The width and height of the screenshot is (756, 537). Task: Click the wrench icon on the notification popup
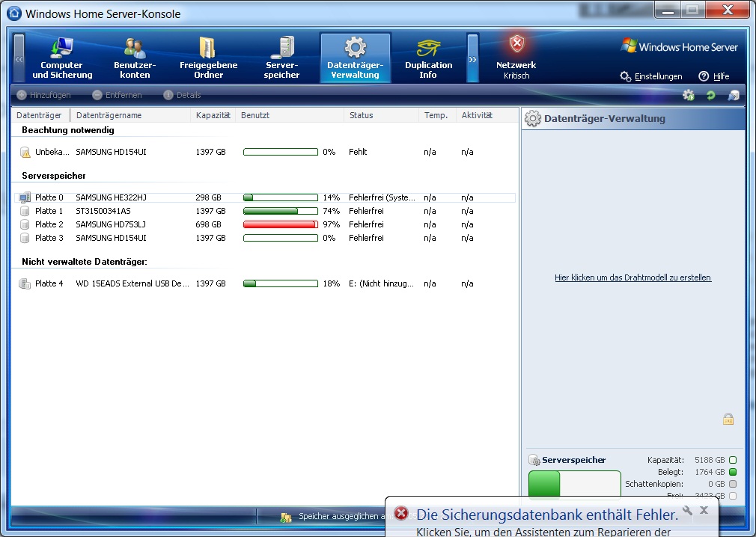[x=688, y=511]
